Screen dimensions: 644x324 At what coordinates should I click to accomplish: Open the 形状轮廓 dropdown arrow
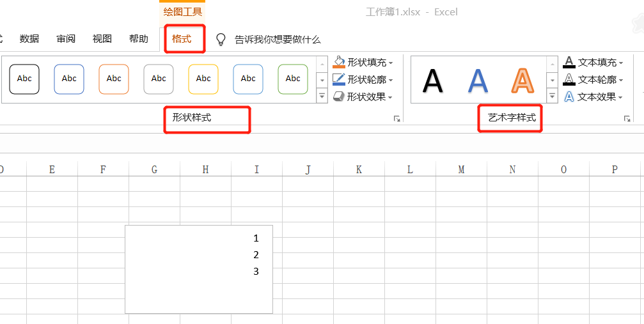391,80
